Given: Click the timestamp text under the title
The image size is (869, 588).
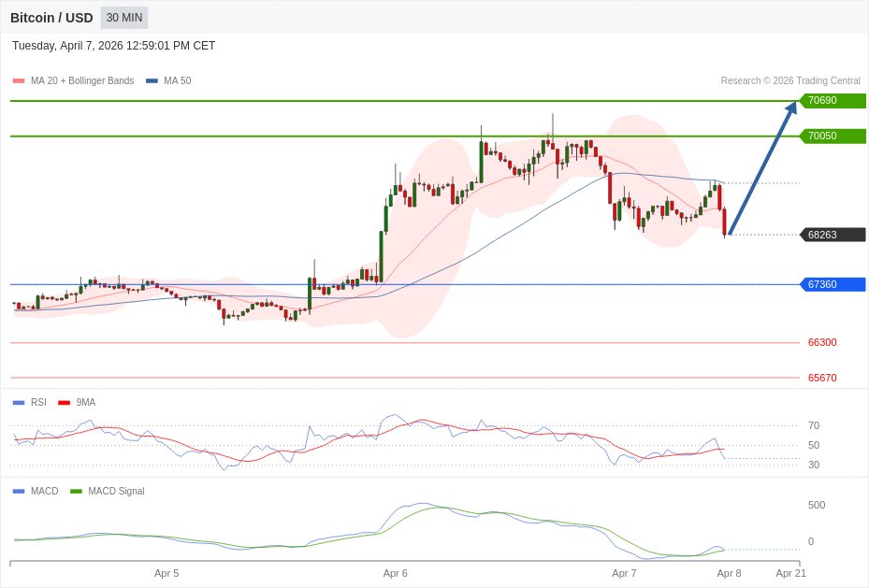Looking at the screenshot, I should (113, 46).
